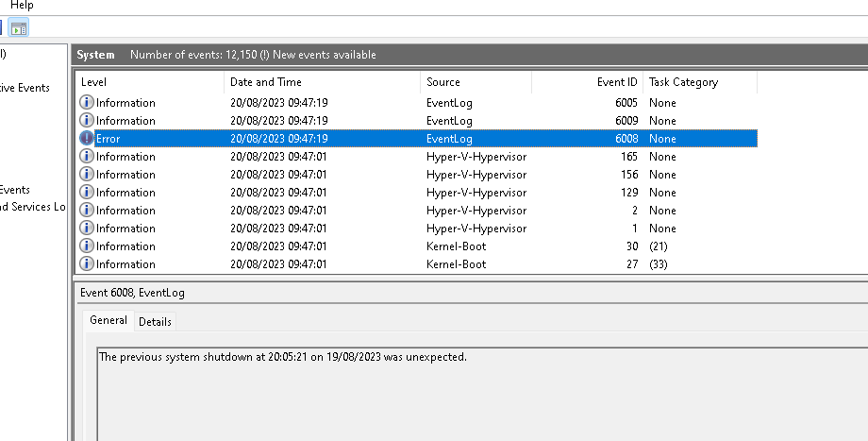The width and height of the screenshot is (868, 441).
Task: Click the information icon of event 165
Action: point(87,156)
